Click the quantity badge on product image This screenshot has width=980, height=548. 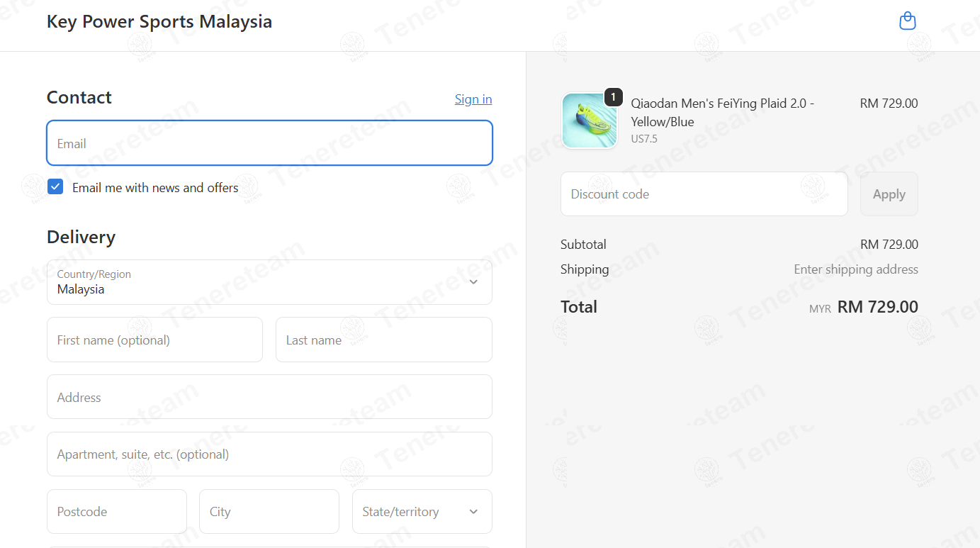coord(614,97)
